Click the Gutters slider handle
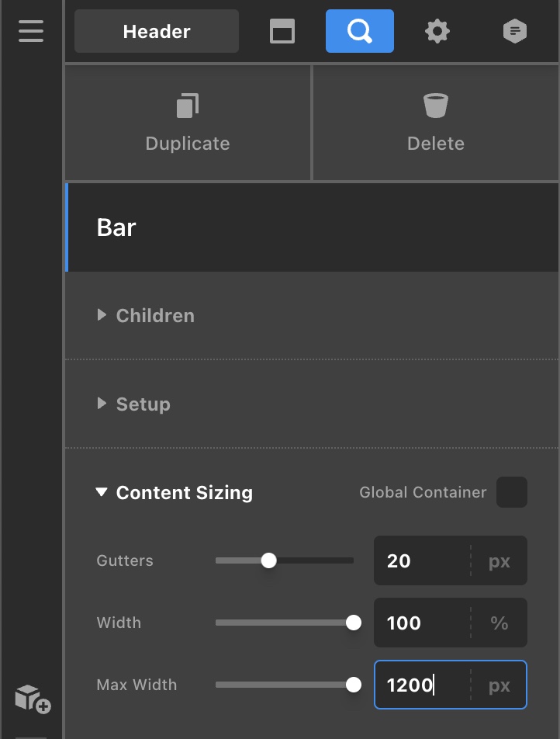Viewport: 560px width, 739px height. (x=269, y=560)
